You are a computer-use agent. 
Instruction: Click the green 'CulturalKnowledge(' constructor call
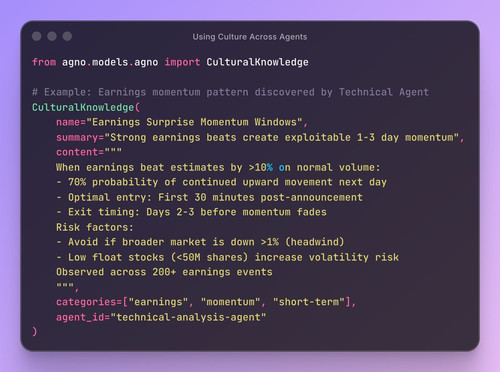coord(86,107)
